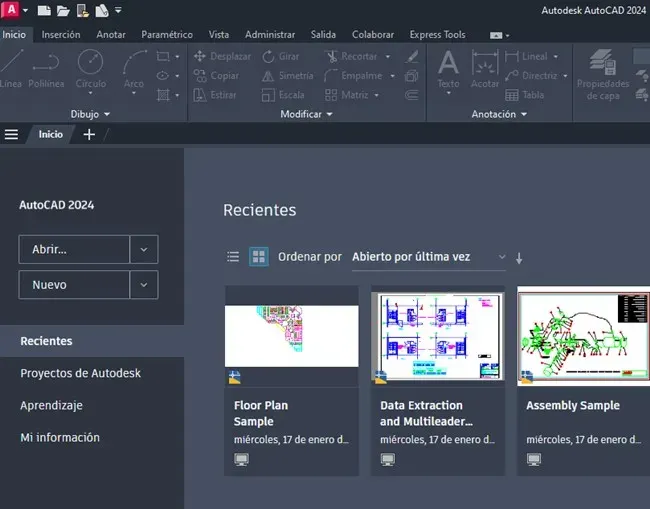The width and height of the screenshot is (650, 509).
Task: Switch to the Colaborar ribbon tab
Action: (x=373, y=35)
